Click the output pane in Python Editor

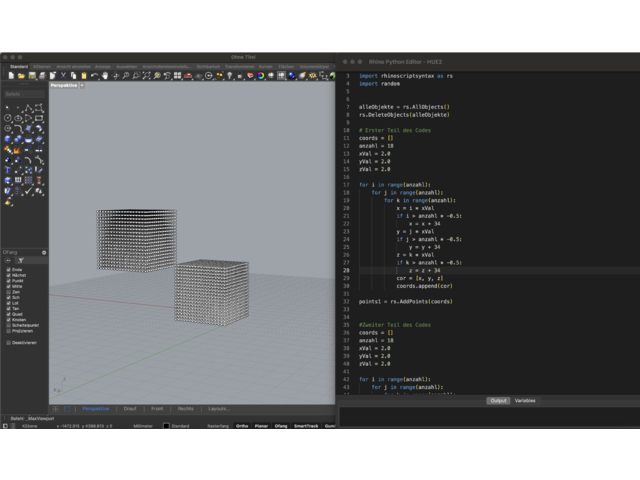[x=489, y=417]
